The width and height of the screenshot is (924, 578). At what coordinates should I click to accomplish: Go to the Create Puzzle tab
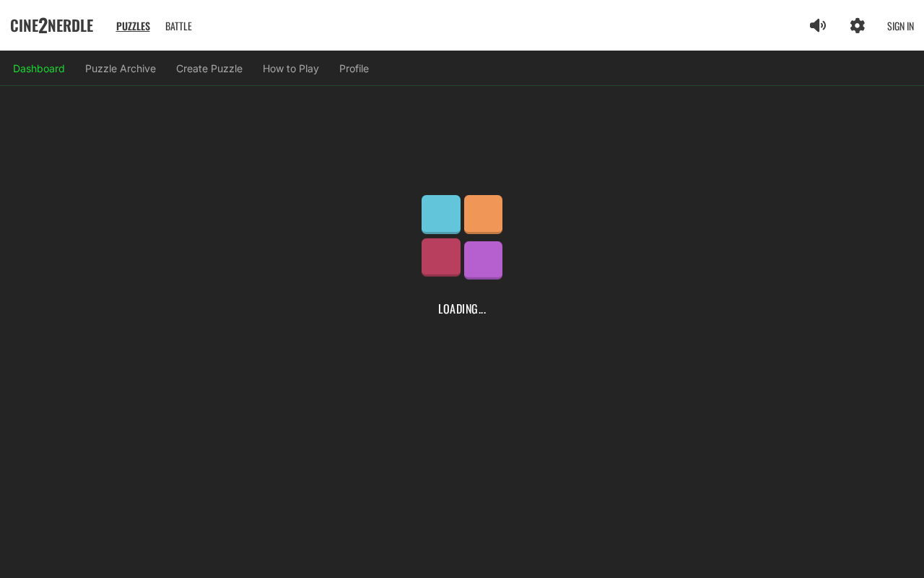point(209,69)
